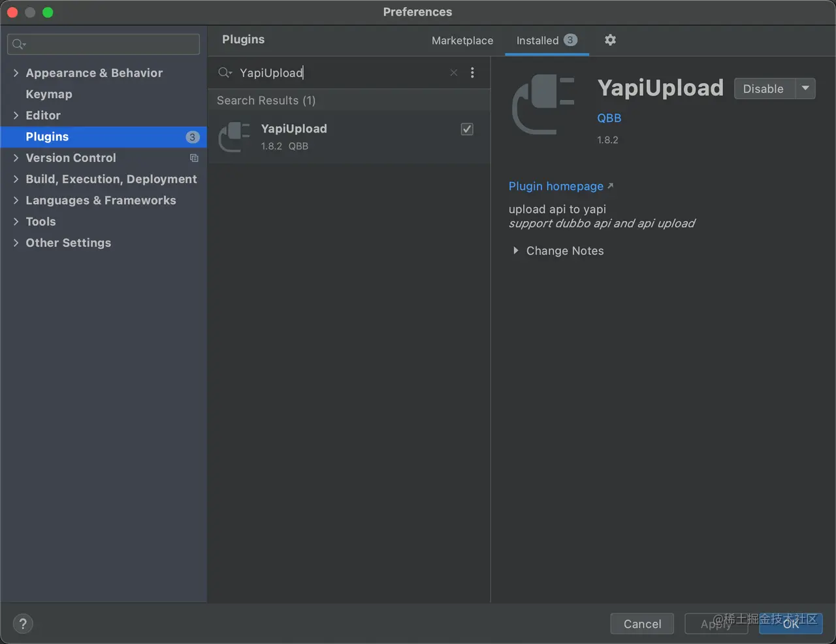
Task: Expand the Change Notes section
Action: coord(515,251)
